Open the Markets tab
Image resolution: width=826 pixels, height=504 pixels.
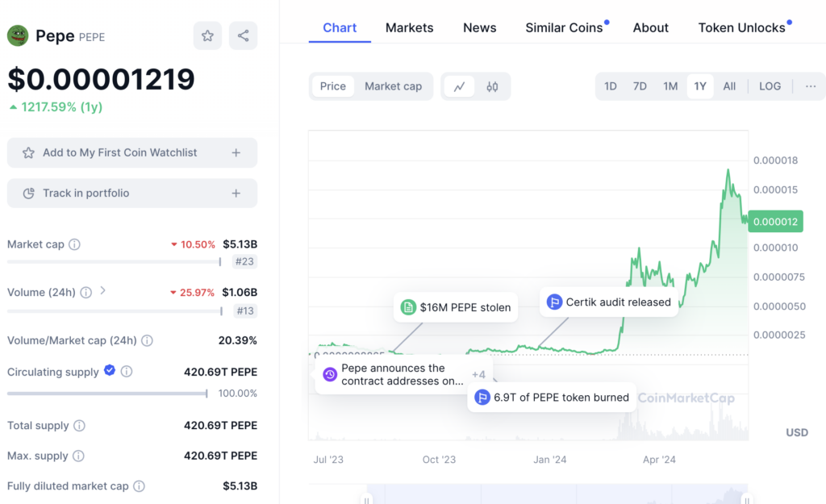409,27
